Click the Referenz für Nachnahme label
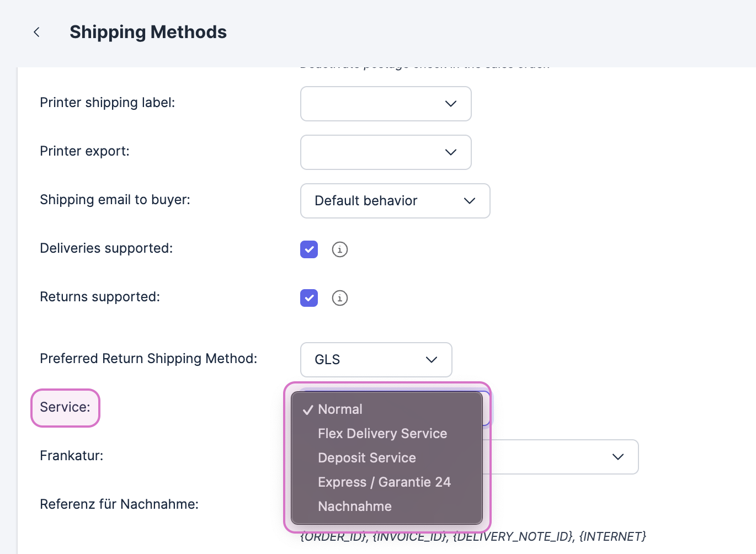Image resolution: width=756 pixels, height=554 pixels. tap(119, 504)
